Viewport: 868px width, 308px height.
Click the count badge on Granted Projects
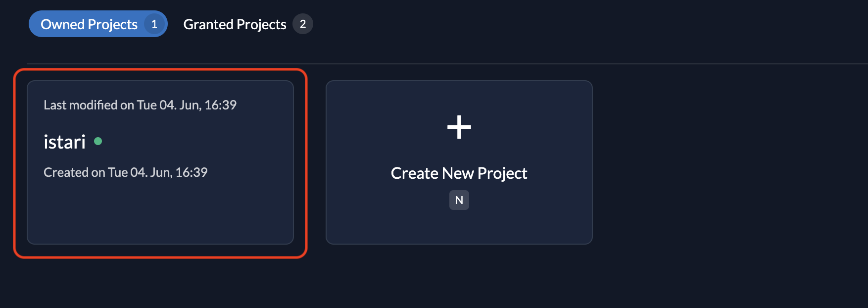click(303, 24)
